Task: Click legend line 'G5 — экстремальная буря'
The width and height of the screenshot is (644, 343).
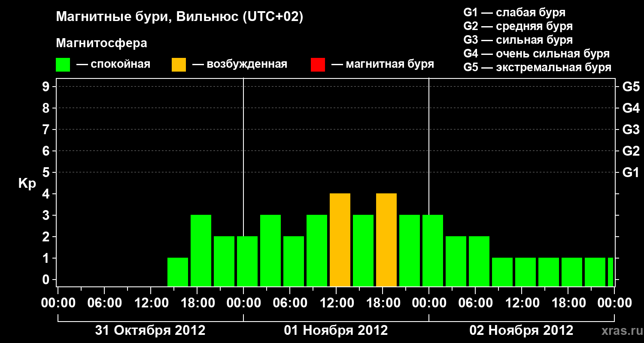Action: pyautogui.click(x=537, y=67)
